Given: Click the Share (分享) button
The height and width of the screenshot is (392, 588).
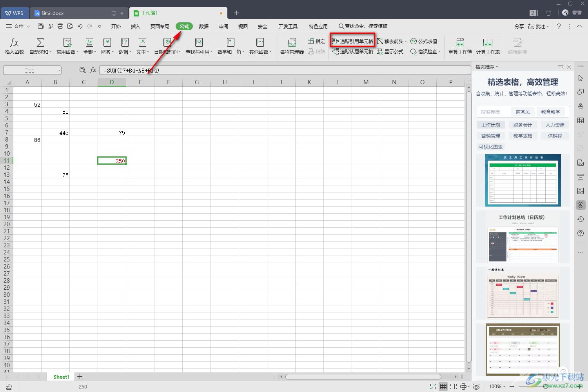Looking at the screenshot, I should pos(519,26).
